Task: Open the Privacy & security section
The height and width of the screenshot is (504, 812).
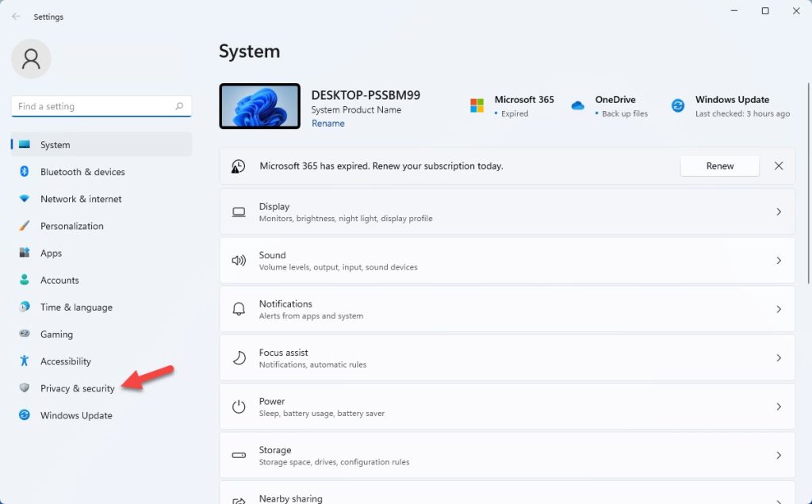Action: tap(101, 388)
